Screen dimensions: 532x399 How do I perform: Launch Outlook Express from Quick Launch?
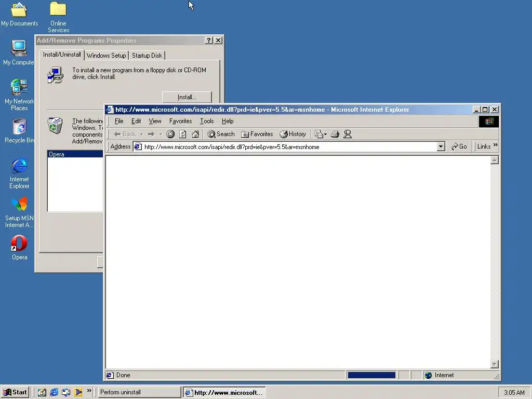click(x=66, y=392)
